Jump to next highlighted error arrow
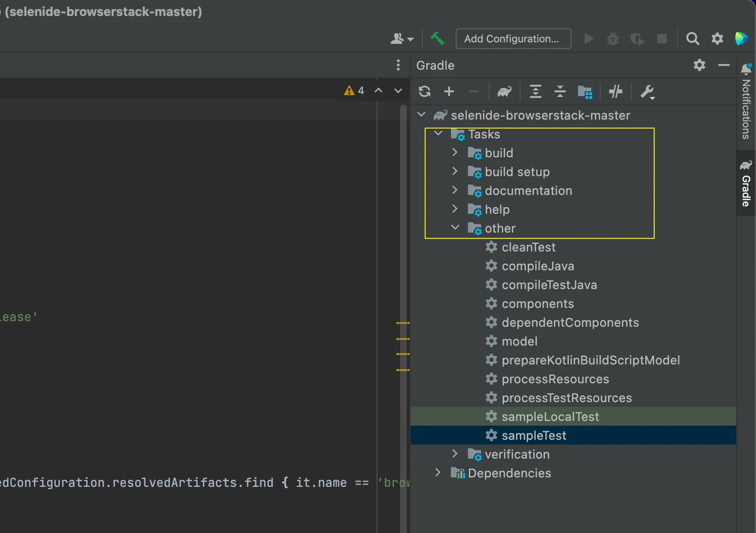The width and height of the screenshot is (756, 533). (398, 90)
